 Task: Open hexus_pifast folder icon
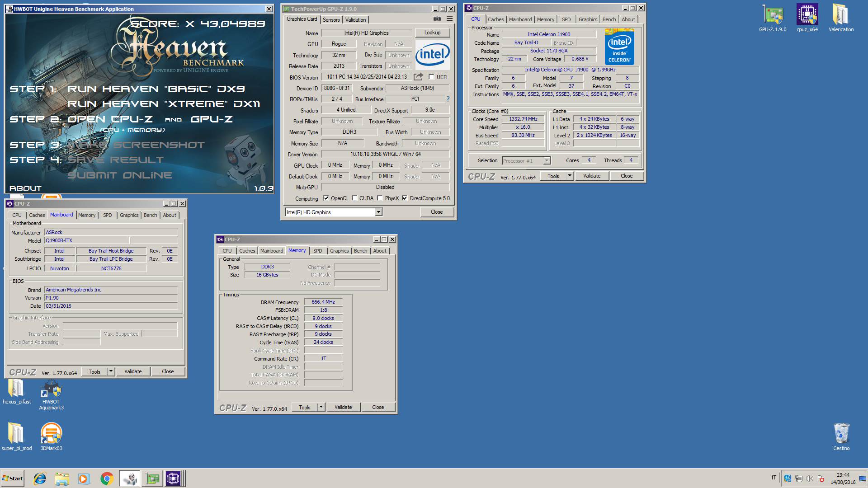pos(17,391)
